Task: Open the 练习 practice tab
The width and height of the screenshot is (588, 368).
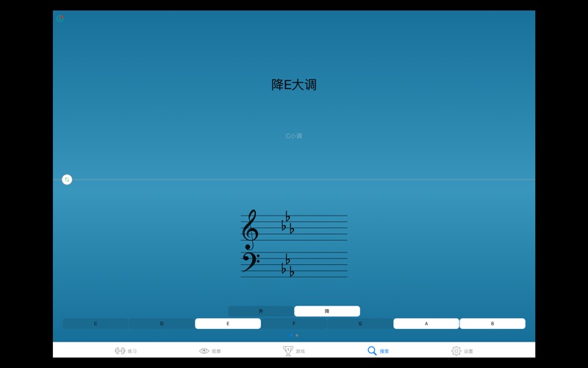Action: pyautogui.click(x=126, y=351)
